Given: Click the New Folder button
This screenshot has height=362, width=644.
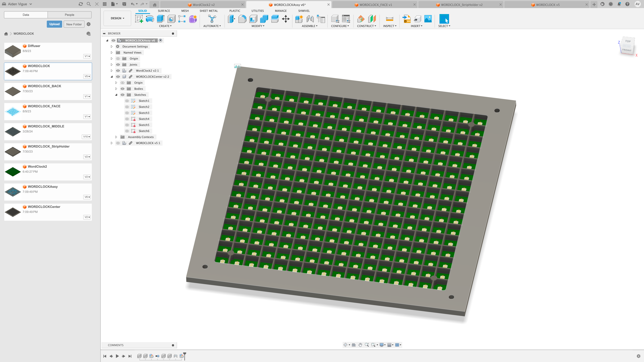Looking at the screenshot, I should tap(73, 24).
